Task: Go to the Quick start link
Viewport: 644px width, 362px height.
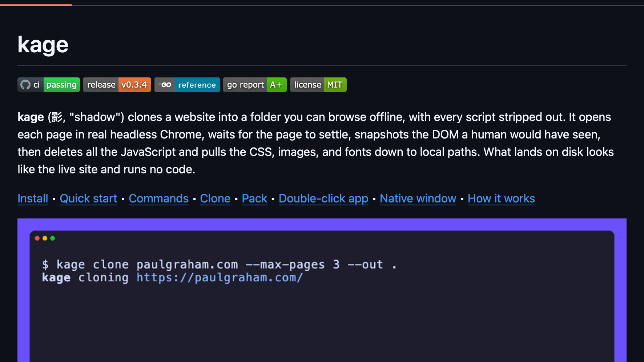Action: (88, 198)
